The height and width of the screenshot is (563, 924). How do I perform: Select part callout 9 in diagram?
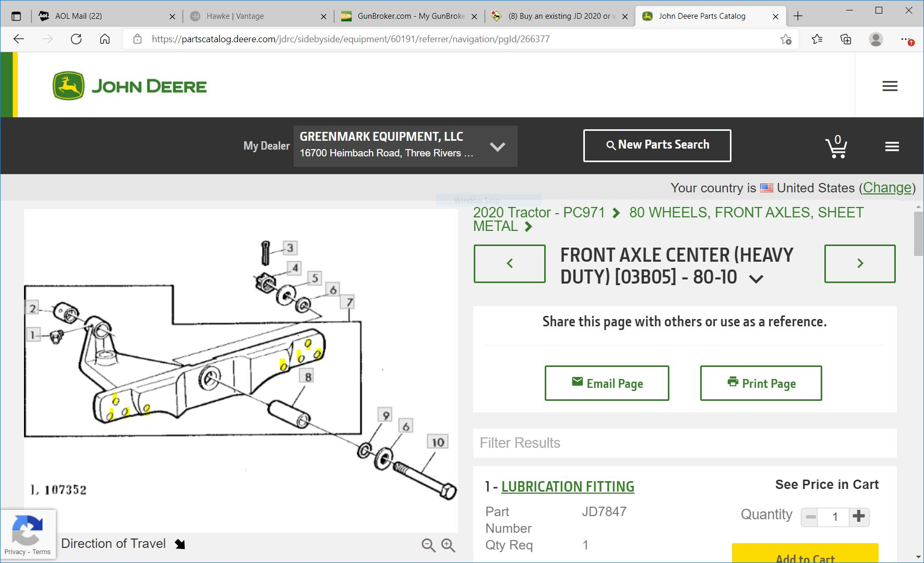coord(385,415)
